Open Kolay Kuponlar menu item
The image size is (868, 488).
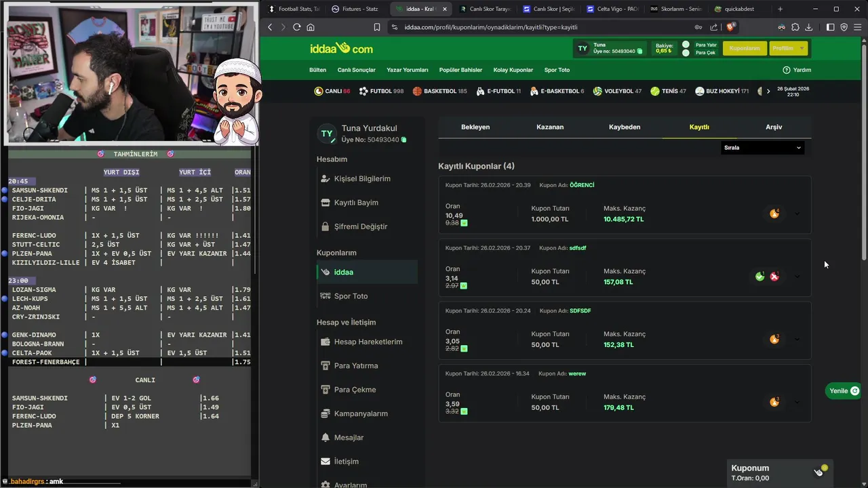(513, 70)
